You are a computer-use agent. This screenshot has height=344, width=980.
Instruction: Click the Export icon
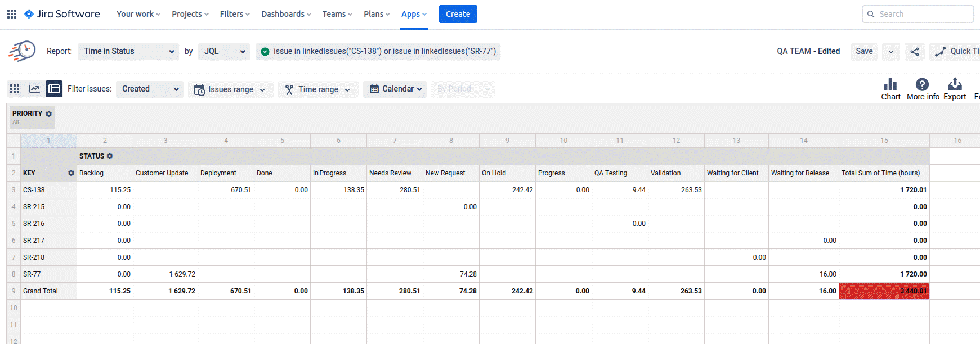coord(955,85)
